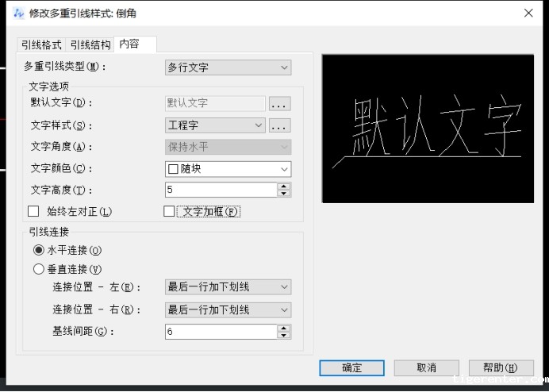Click the 确定 button
The width and height of the screenshot is (549, 392).
pyautogui.click(x=351, y=367)
